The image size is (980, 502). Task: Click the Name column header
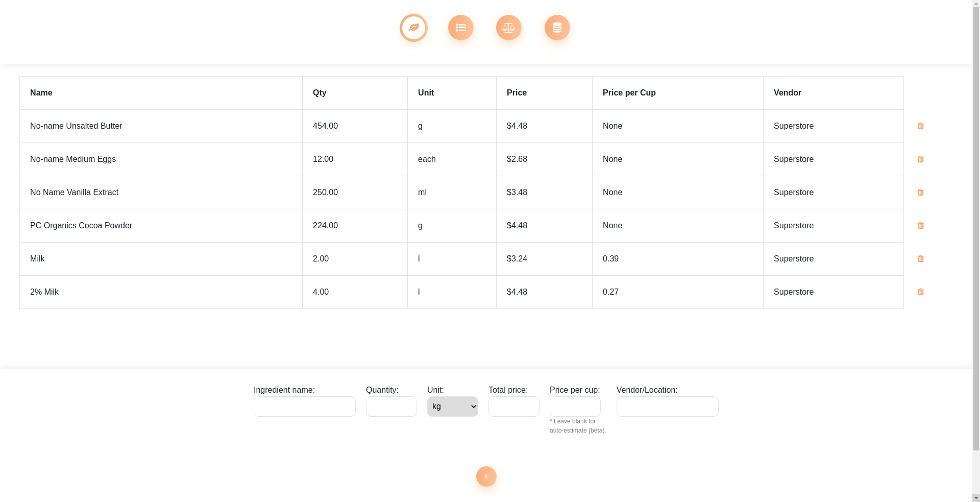pyautogui.click(x=161, y=93)
